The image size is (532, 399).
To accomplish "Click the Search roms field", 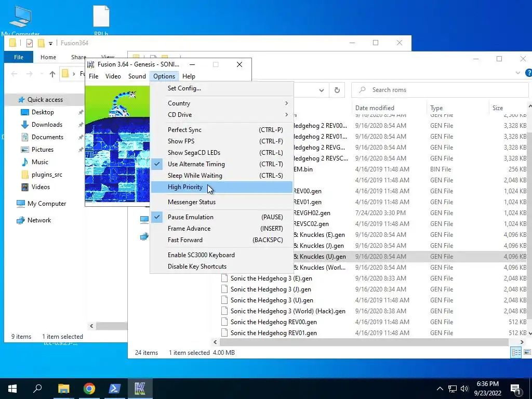I will [440, 90].
